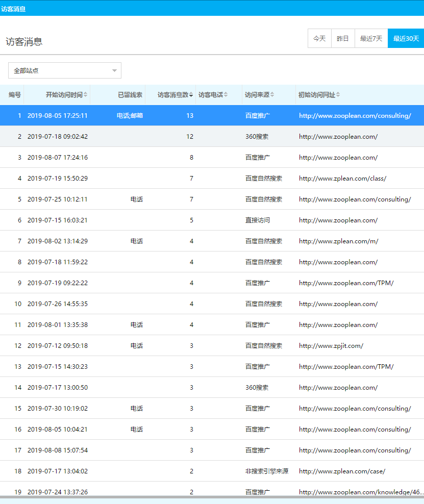Image resolution: width=424 pixels, height=504 pixels.
Task: Click the horizontal scrollbar at bottom
Action: [x=212, y=497]
